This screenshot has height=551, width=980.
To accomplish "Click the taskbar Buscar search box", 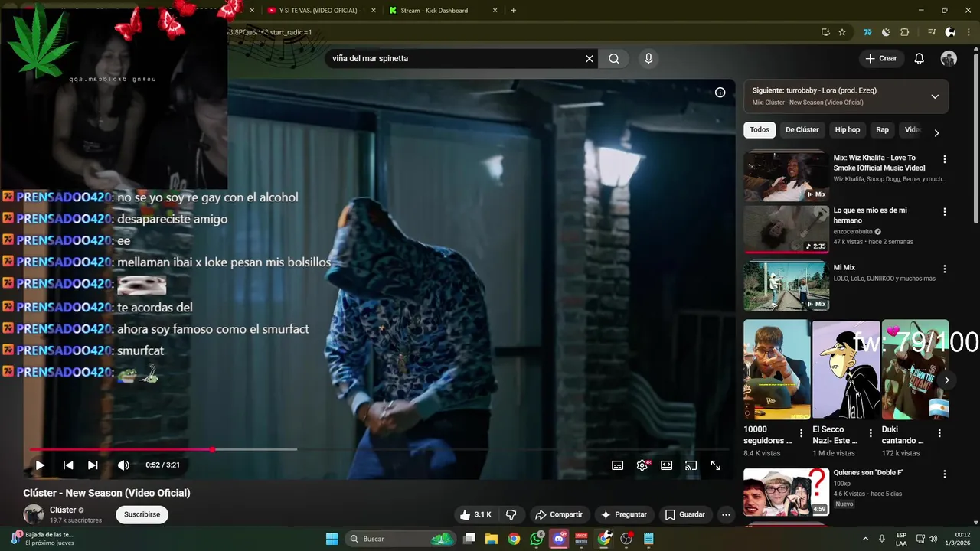I will 400,539.
